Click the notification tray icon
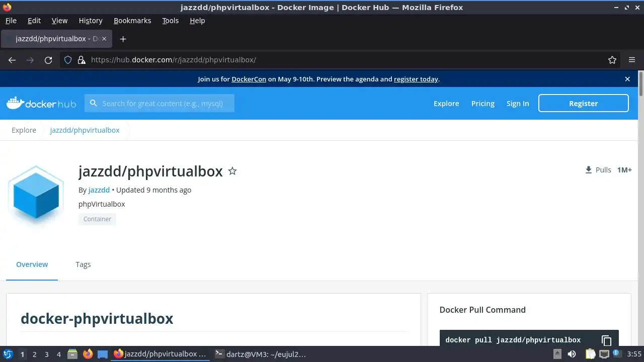Image resolution: width=644 pixels, height=362 pixels. pyautogui.click(x=616, y=353)
